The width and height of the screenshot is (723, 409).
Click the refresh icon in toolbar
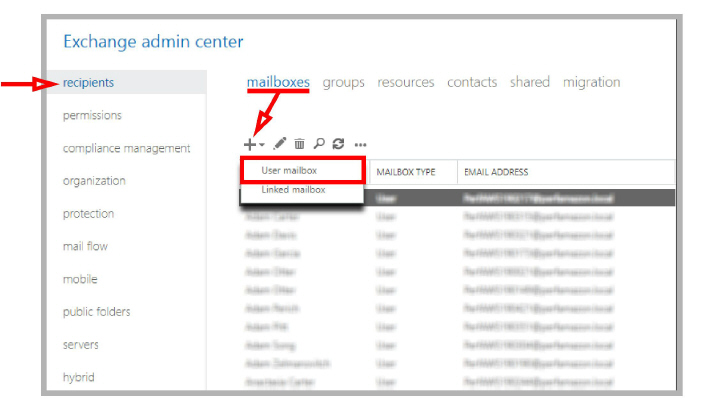pyautogui.click(x=338, y=144)
